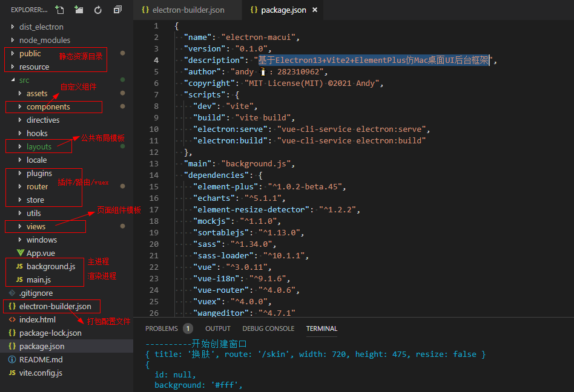This screenshot has width=574, height=392.
Task: Switch to the DEBUG CONSOLE tab
Action: tap(268, 328)
